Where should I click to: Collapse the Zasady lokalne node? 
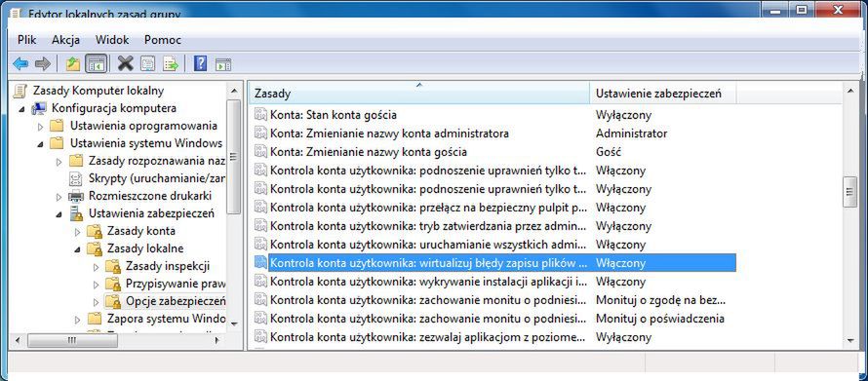point(77,249)
